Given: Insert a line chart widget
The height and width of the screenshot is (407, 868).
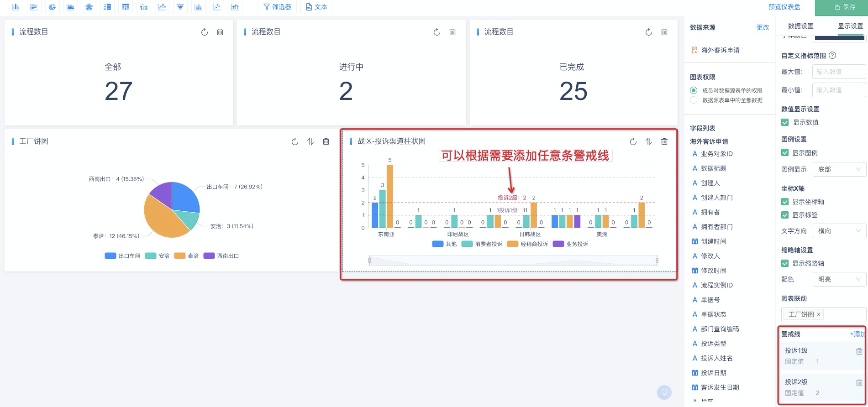Looking at the screenshot, I should pos(162,7).
